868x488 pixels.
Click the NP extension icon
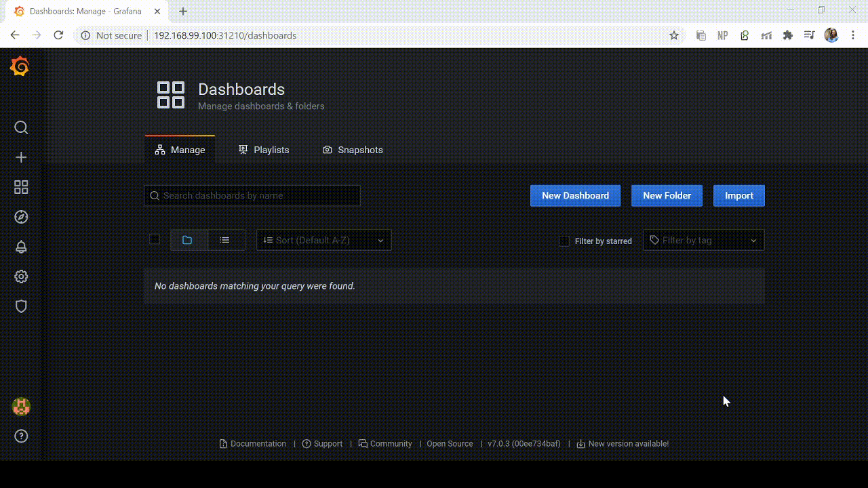coord(723,35)
